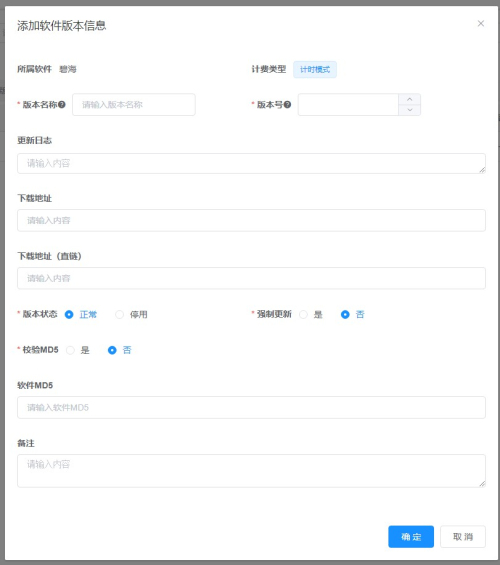Click the 取消 button
Image resolution: width=500 pixels, height=565 pixels.
[463, 537]
